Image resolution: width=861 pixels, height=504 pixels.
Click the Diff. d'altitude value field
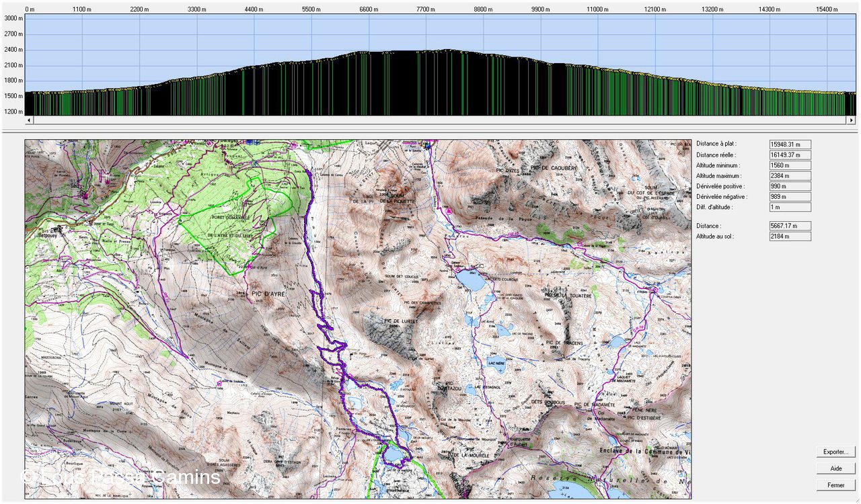pyautogui.click(x=790, y=208)
